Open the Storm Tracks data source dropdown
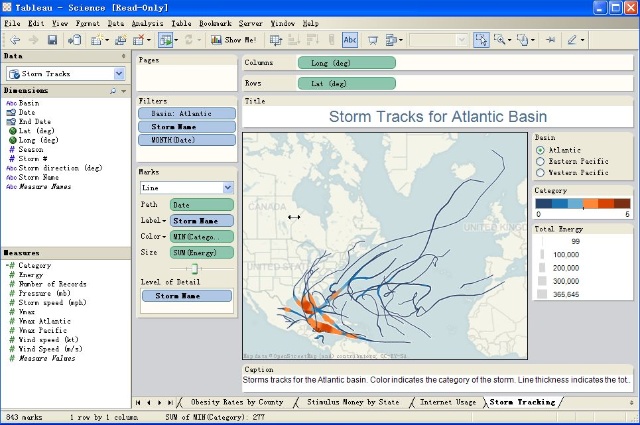This screenshot has width=640, height=425. coord(119,74)
